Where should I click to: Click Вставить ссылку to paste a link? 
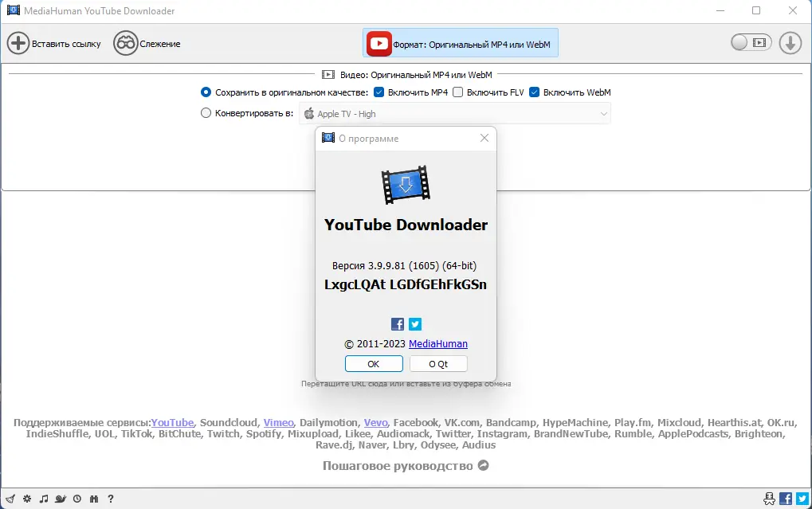(x=56, y=43)
